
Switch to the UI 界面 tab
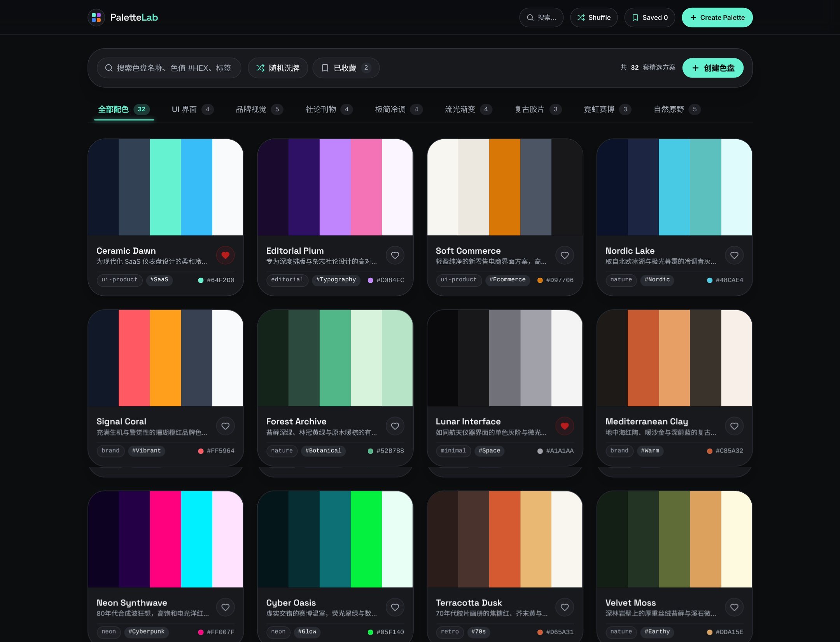tap(193, 109)
